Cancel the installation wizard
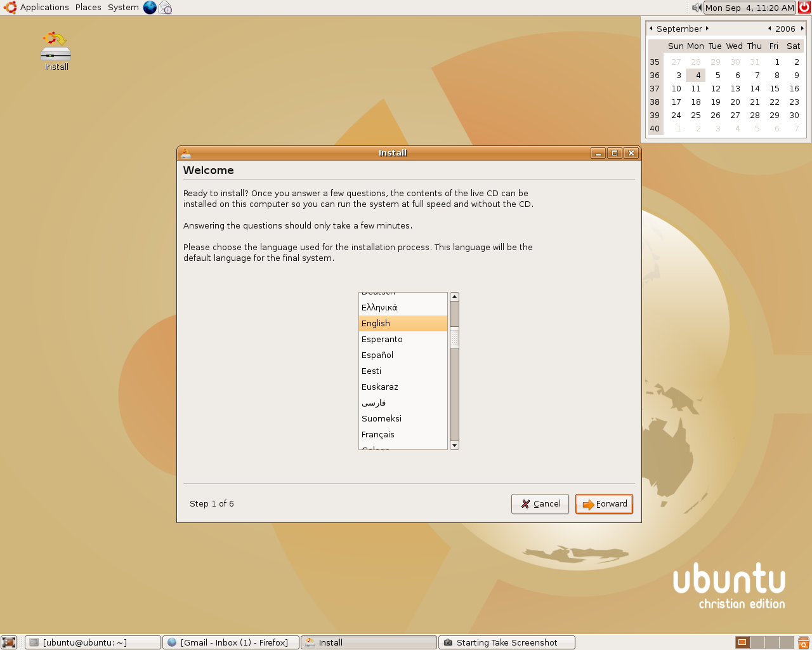Screen dimensions: 812x650 click(x=540, y=504)
